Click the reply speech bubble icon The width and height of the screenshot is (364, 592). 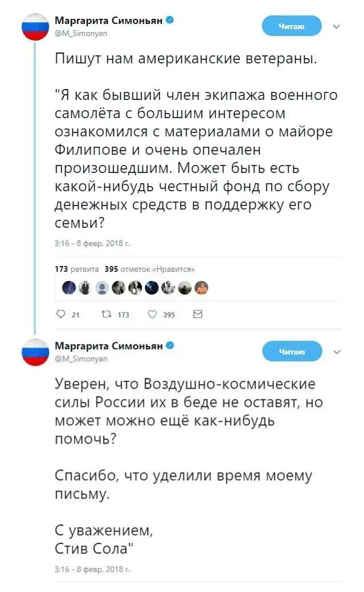(62, 314)
